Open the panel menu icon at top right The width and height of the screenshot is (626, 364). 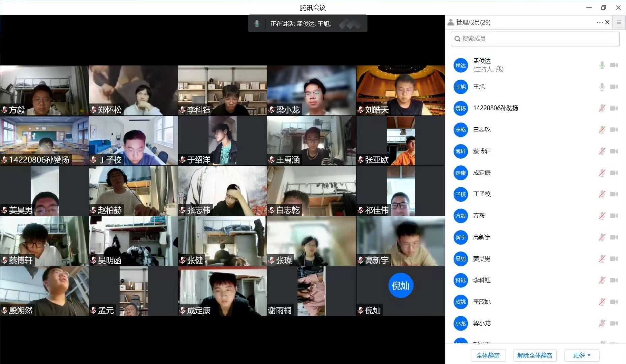(619, 22)
